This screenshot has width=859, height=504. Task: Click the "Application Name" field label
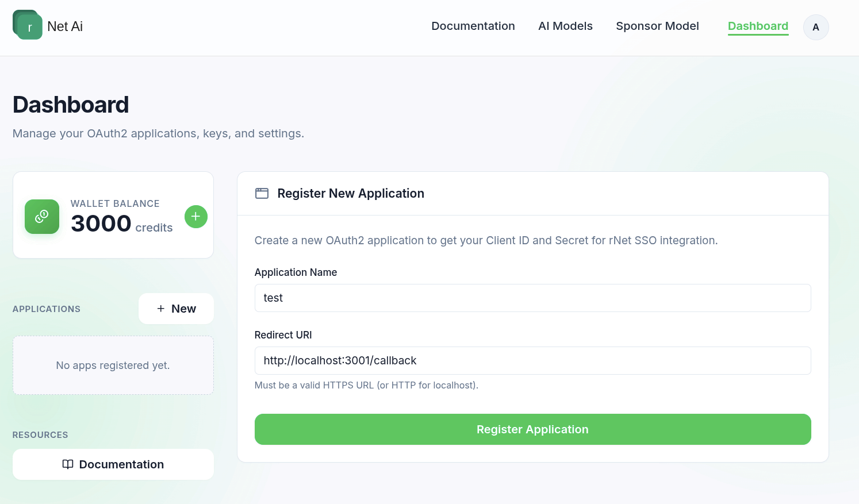tap(296, 272)
